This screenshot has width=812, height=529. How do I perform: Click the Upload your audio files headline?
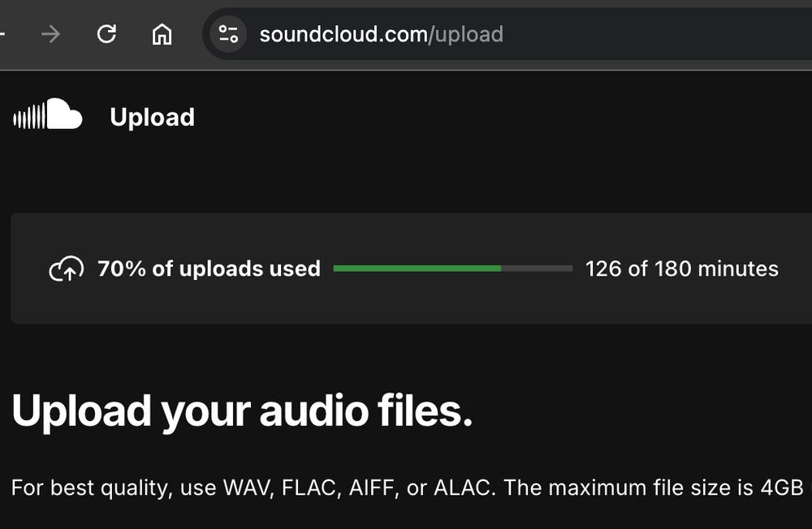[244, 410]
